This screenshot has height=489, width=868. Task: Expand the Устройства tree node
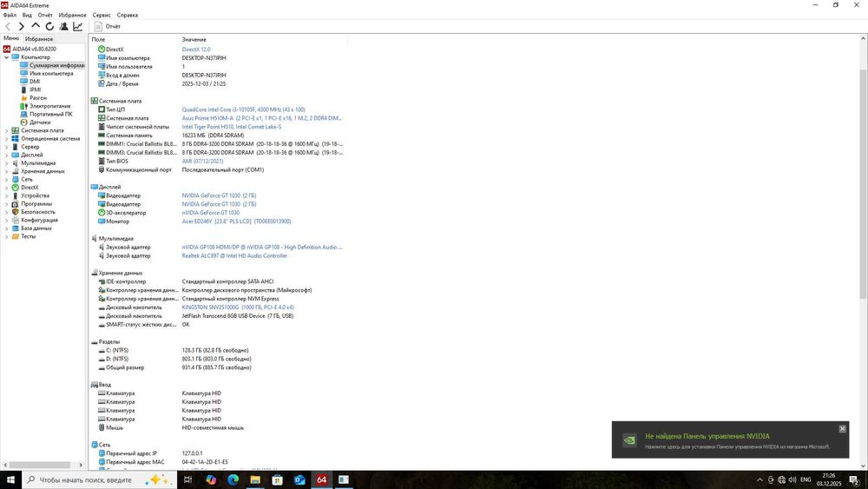click(x=7, y=195)
